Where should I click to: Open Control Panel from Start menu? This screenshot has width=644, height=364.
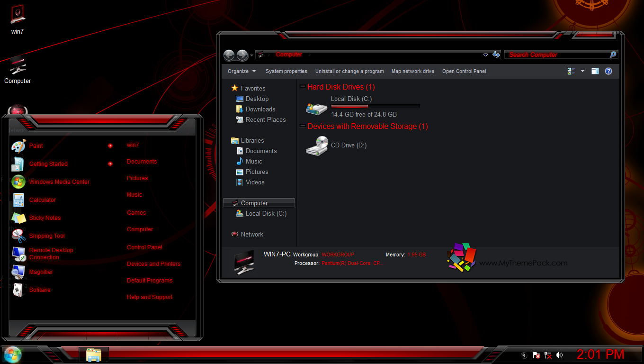tap(144, 247)
